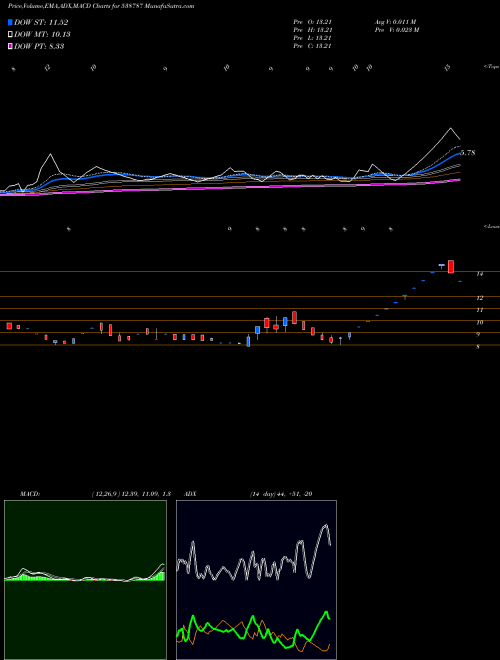500x660 pixels.
Task: Click the 'Pre L: 13.21' low value
Action: point(312,38)
